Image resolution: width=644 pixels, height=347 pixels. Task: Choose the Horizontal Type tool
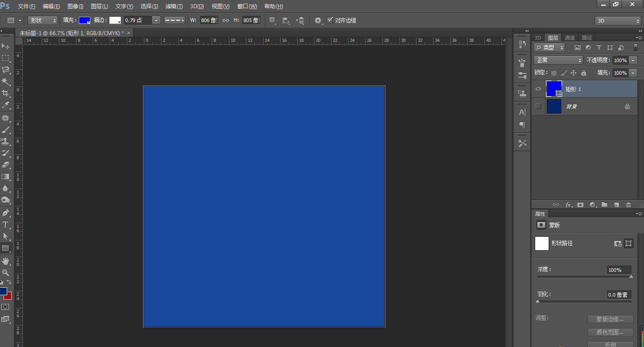(6, 224)
